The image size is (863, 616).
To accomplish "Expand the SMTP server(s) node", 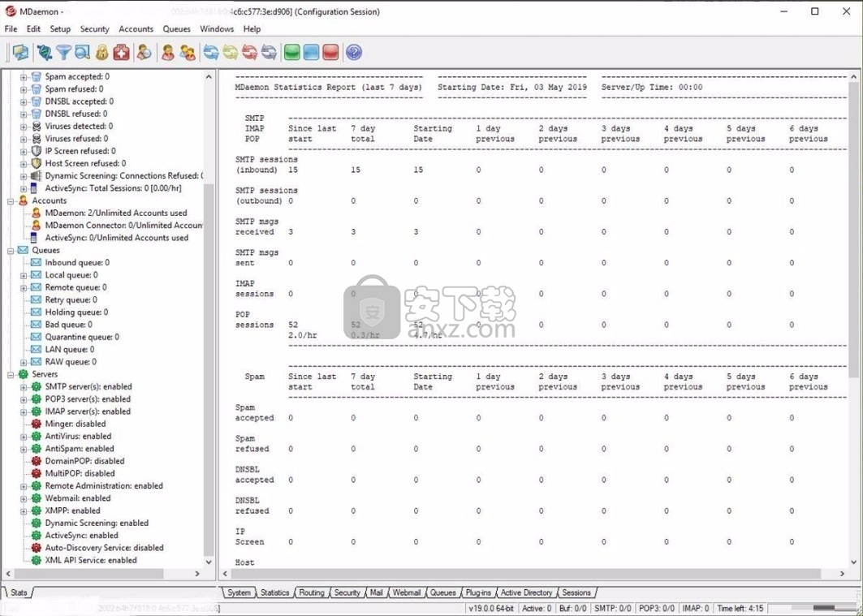I will tap(24, 386).
